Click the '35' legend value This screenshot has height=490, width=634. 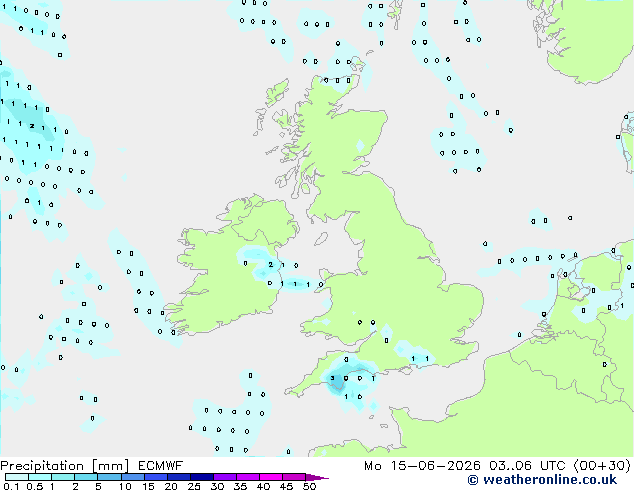[x=240, y=486]
